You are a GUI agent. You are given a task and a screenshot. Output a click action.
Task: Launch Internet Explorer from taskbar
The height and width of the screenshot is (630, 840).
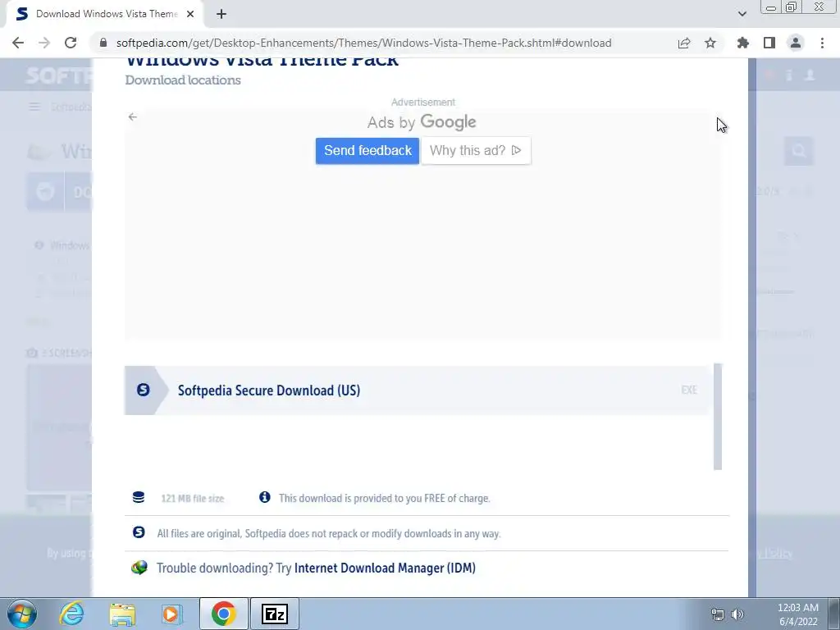point(71,614)
